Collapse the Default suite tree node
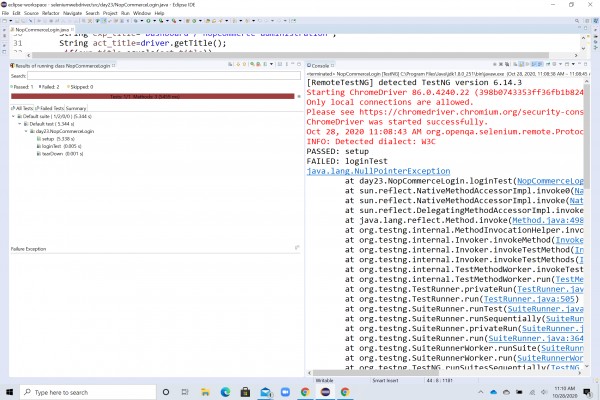This screenshot has width=600, height=400. [x=13, y=116]
